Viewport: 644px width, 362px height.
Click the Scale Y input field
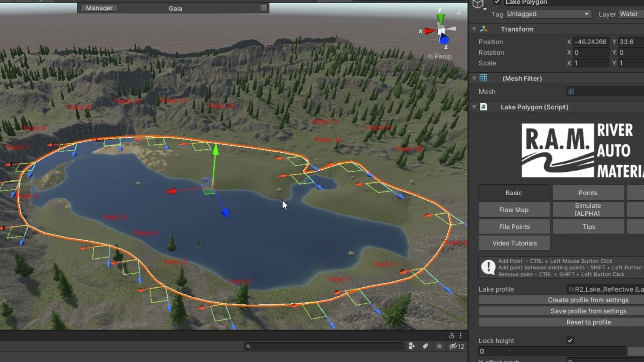tap(631, 63)
